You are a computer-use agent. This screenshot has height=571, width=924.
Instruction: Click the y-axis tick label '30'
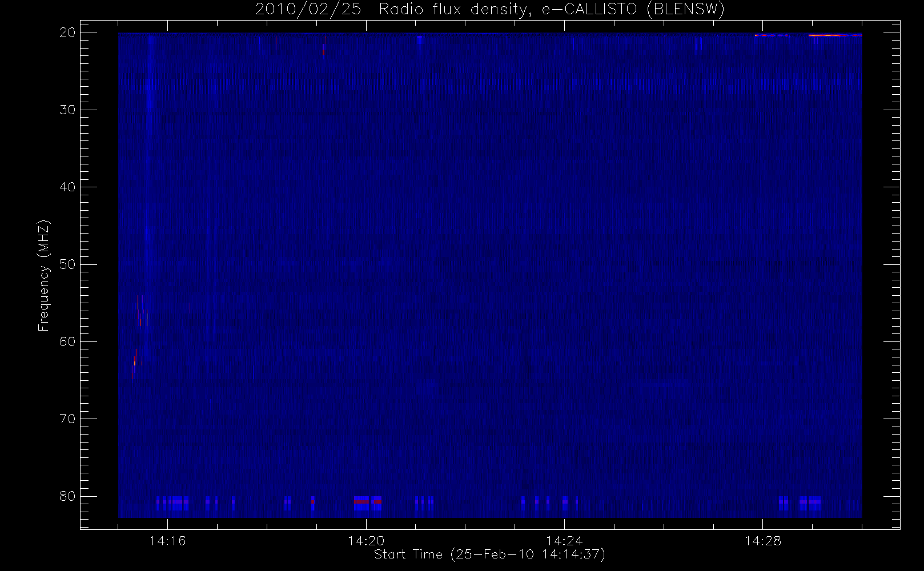point(67,110)
